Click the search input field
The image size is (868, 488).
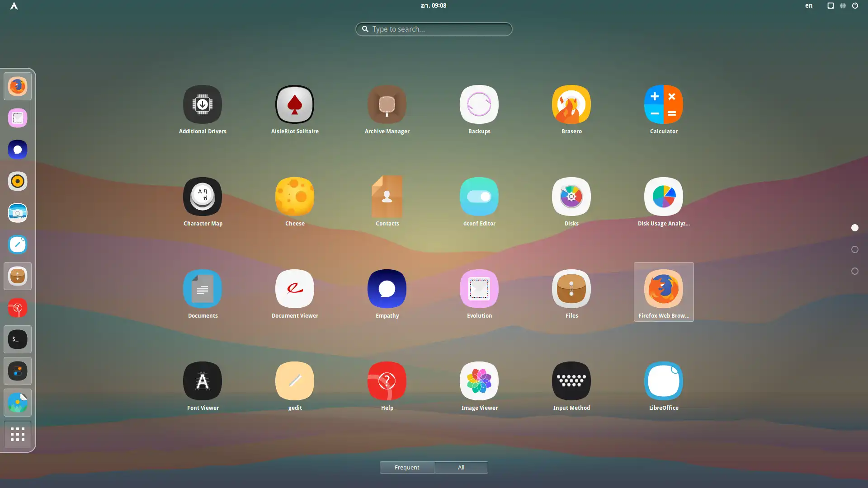tap(434, 28)
